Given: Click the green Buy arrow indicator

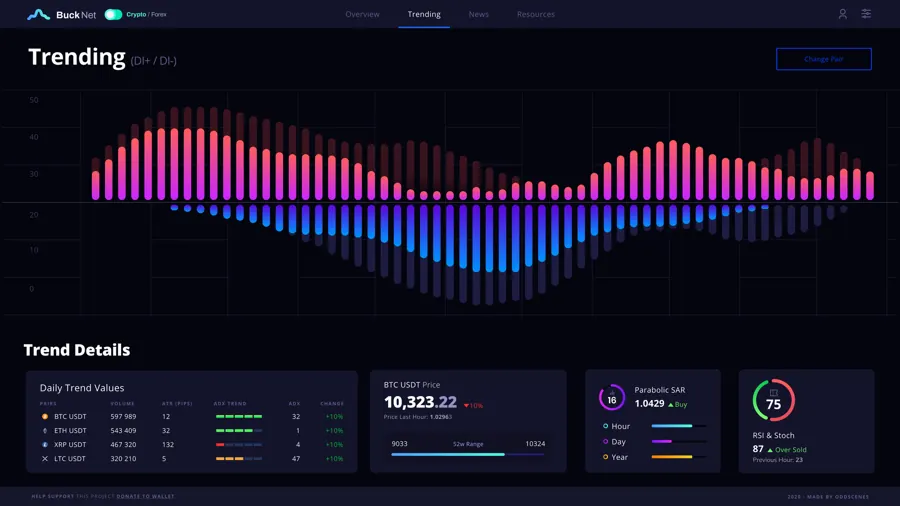Looking at the screenshot, I should pos(677,404).
